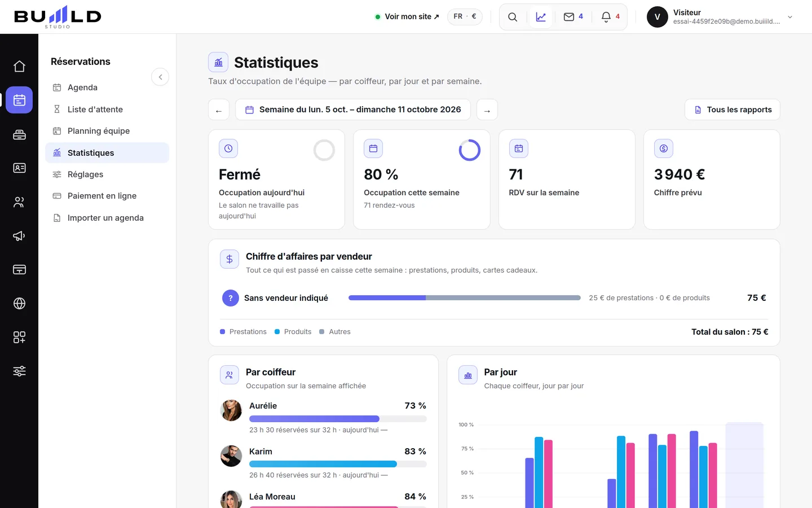Screen dimensions: 812x508
Task: Open the mail inbox with 4 messages
Action: click(573, 17)
